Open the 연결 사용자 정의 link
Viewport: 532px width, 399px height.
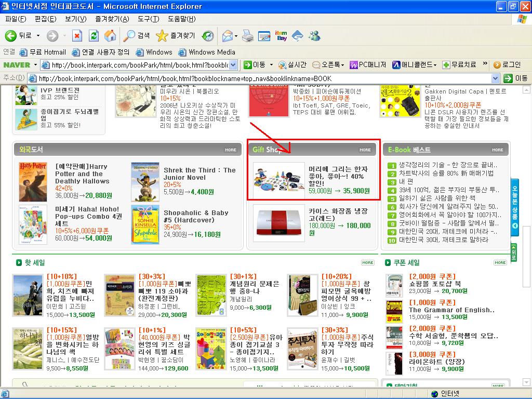(101, 52)
